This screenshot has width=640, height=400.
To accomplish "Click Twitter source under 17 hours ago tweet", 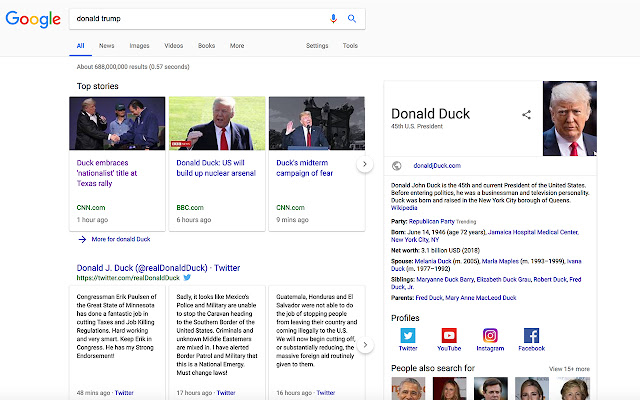I will point(226,393).
